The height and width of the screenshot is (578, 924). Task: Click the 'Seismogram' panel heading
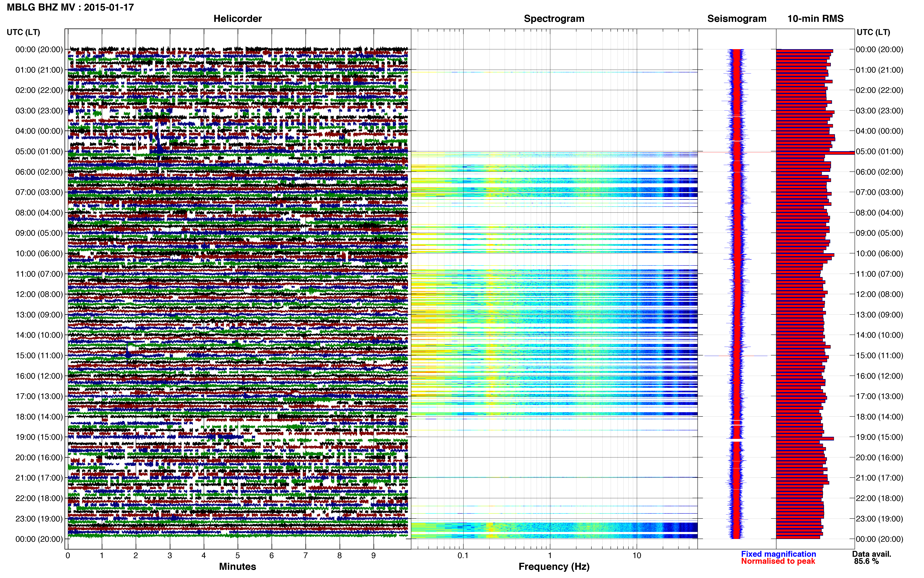pyautogui.click(x=736, y=19)
